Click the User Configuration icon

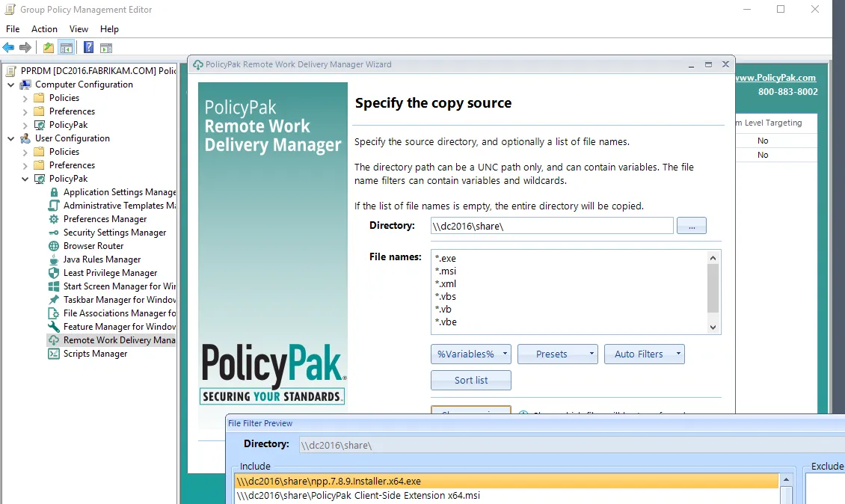click(x=25, y=138)
